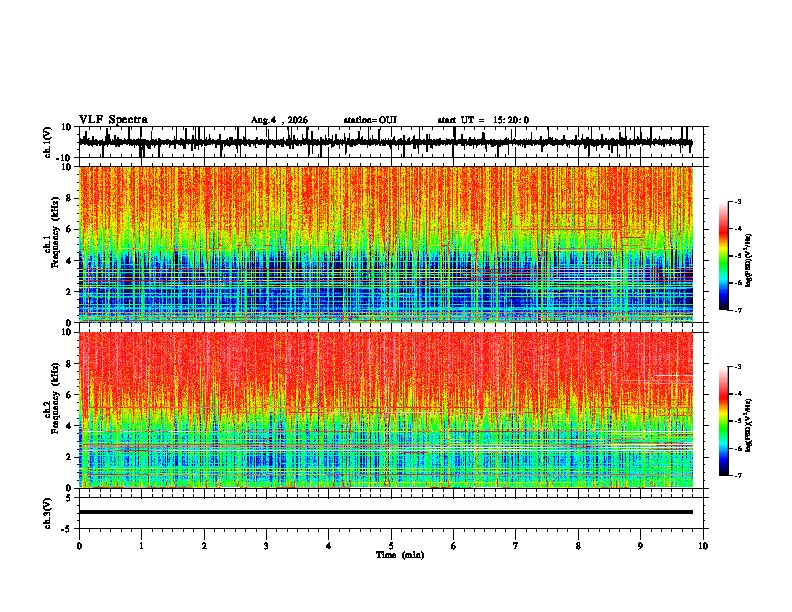Click the thick black ch.3 voltage trace
Screen dimensions: 792x612
[x=386, y=512]
